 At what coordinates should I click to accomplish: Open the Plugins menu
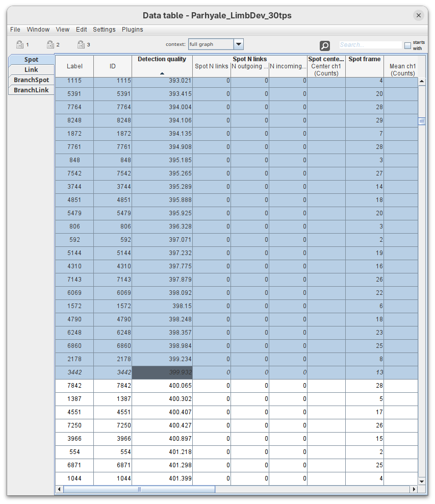132,30
